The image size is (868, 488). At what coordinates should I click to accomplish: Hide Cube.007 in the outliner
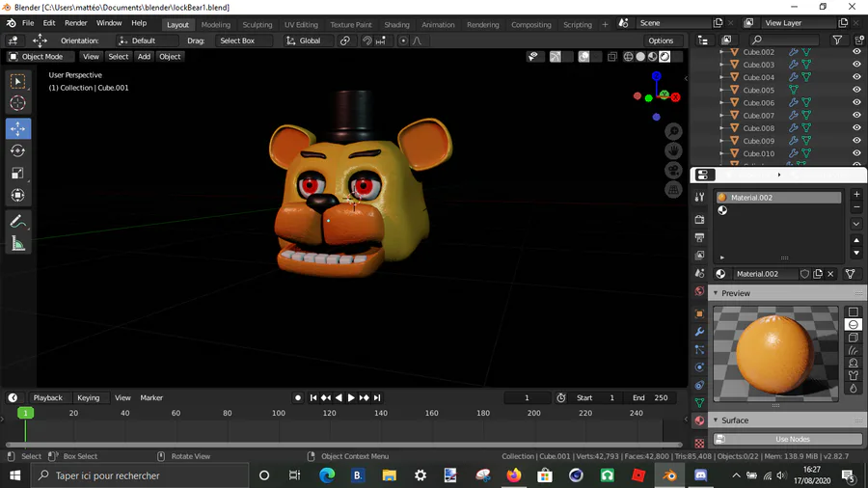pos(856,115)
